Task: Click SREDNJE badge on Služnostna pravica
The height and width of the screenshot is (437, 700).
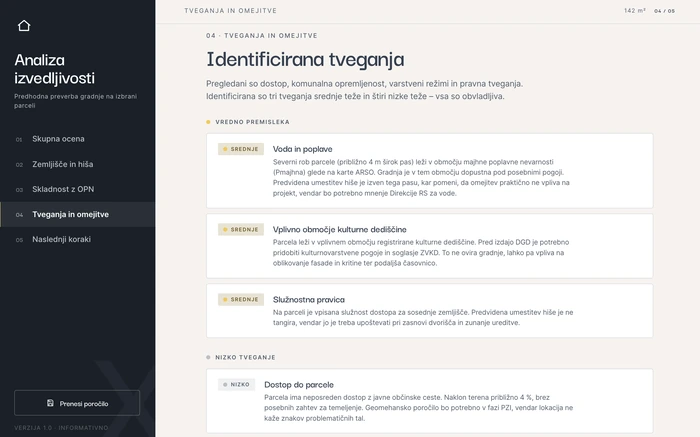Action: pos(241,300)
